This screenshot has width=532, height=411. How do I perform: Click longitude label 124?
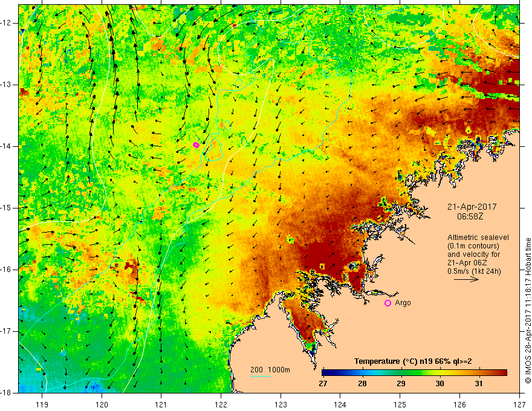[x=340, y=404]
